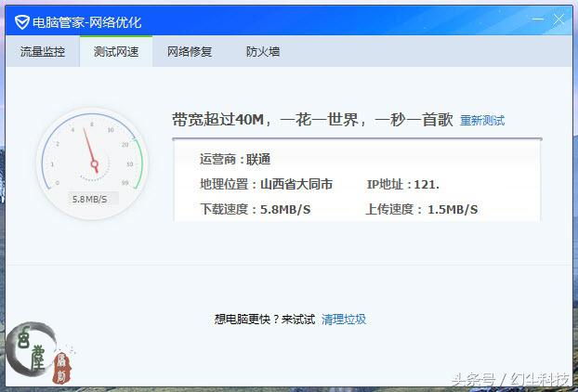Click the 想电脑更快？来试试 text
This screenshot has width=578, height=392.
point(265,319)
